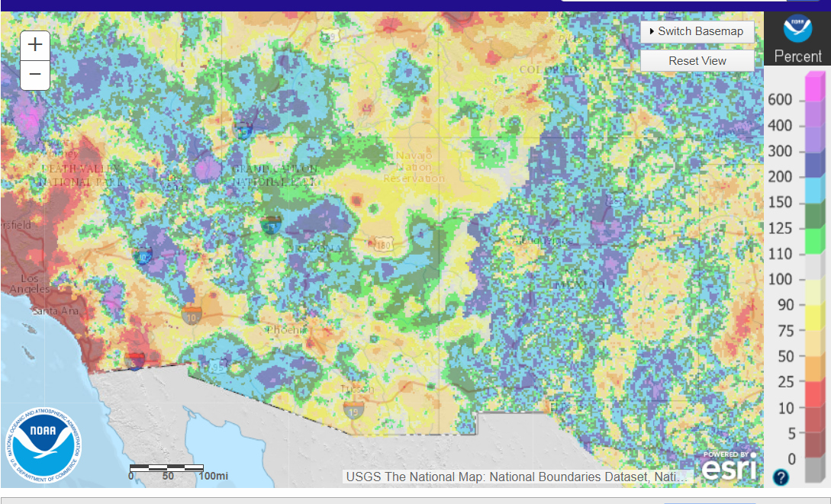Click the NOAA emblem above the Percent legend
The image size is (831, 504).
pyautogui.click(x=797, y=28)
